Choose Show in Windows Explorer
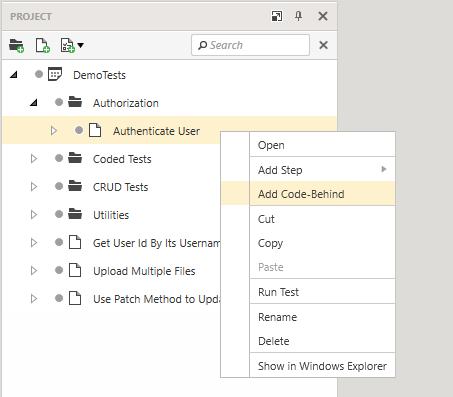This screenshot has height=397, width=453. coord(308,366)
